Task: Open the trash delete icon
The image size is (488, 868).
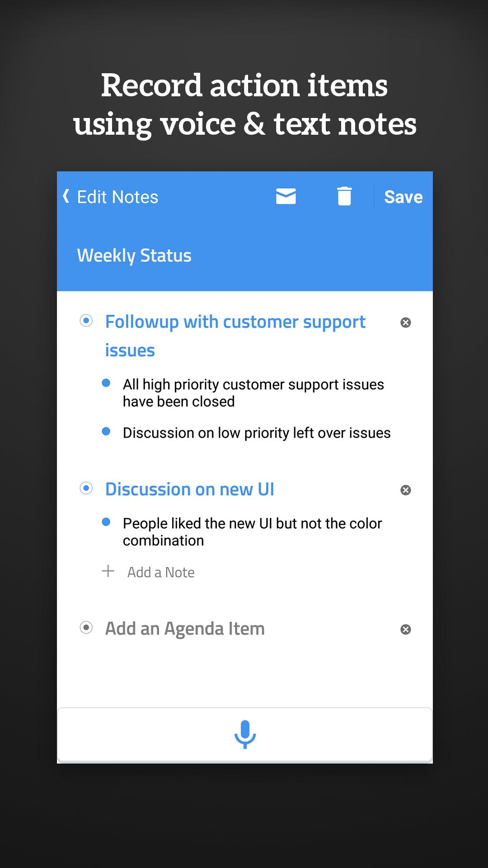Action: click(343, 196)
